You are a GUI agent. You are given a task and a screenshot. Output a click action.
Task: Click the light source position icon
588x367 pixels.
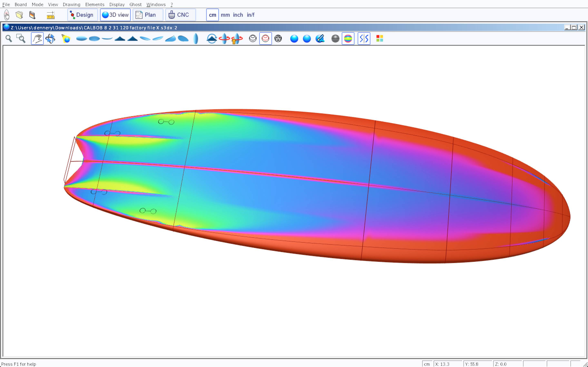[x=66, y=39]
